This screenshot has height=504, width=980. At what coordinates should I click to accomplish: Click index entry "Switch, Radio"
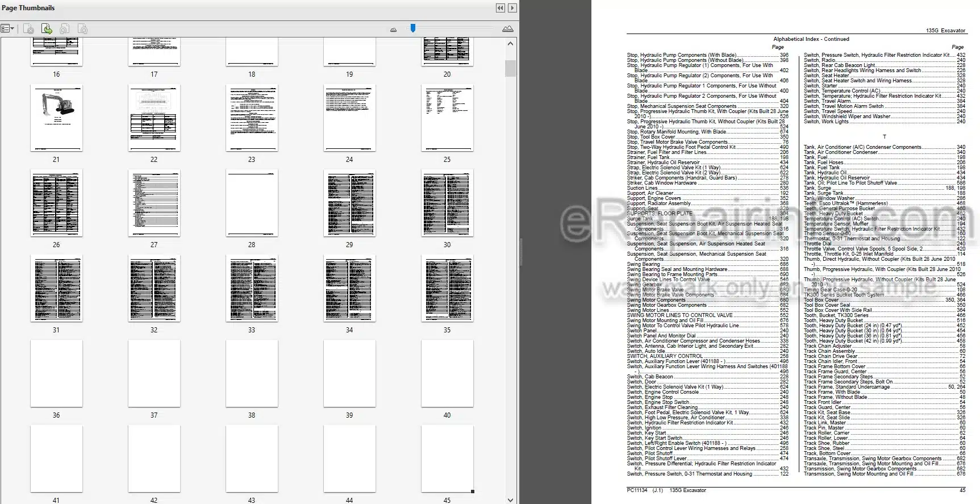(x=885, y=60)
